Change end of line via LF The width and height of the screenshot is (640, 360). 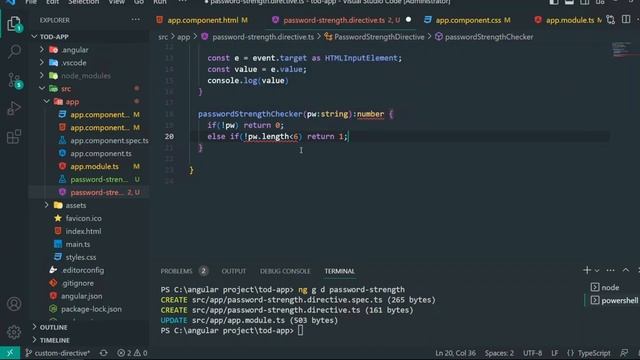555,353
